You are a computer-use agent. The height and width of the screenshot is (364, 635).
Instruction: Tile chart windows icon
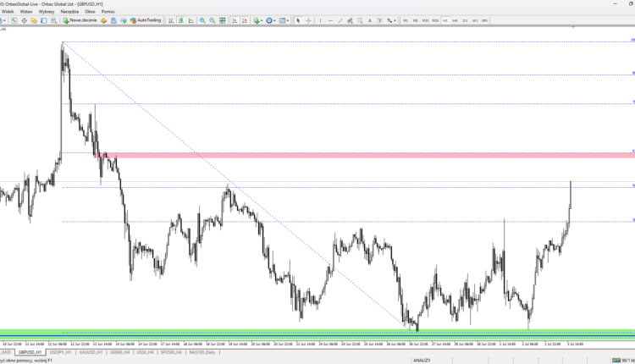click(223, 20)
